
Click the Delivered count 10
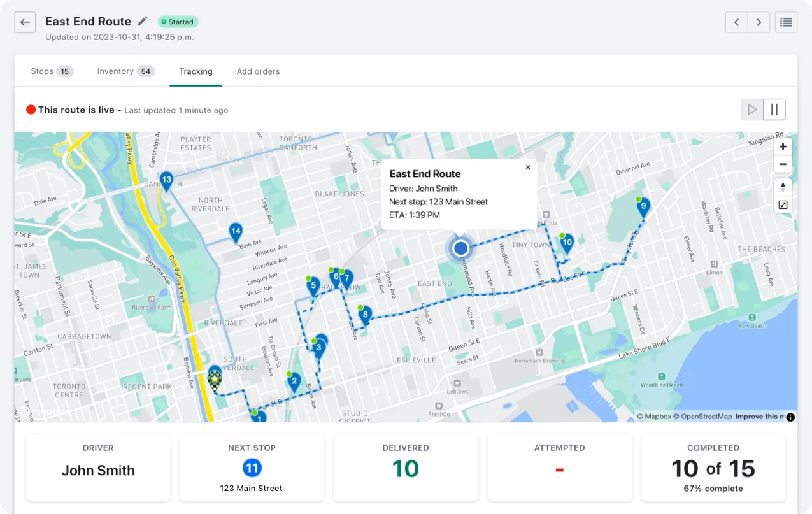pos(406,469)
